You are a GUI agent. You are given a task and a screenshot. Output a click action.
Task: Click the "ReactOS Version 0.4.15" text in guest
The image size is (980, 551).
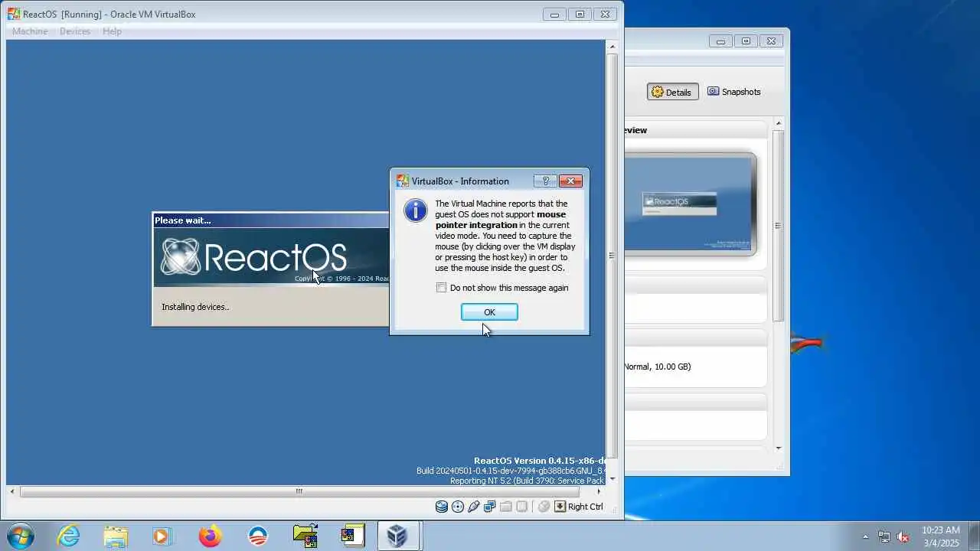coord(540,461)
